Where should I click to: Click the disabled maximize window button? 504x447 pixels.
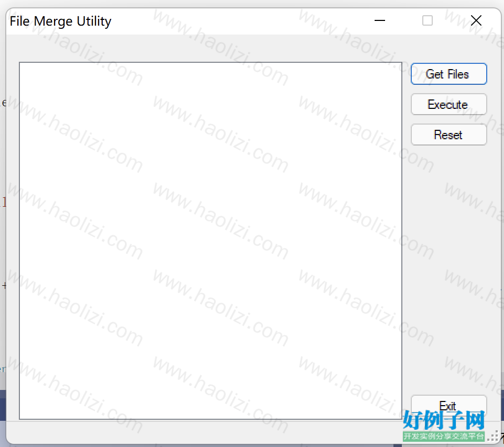(x=428, y=21)
